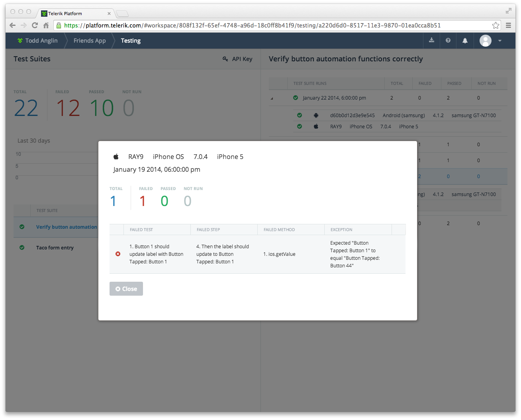
Task: Click the '1. Button 1 should update label' failed test
Action: 157,254
